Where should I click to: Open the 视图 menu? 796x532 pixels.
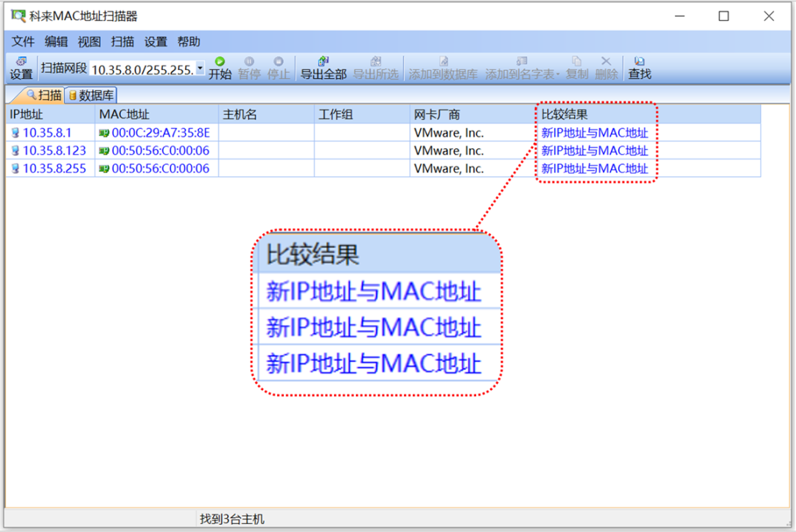point(88,41)
